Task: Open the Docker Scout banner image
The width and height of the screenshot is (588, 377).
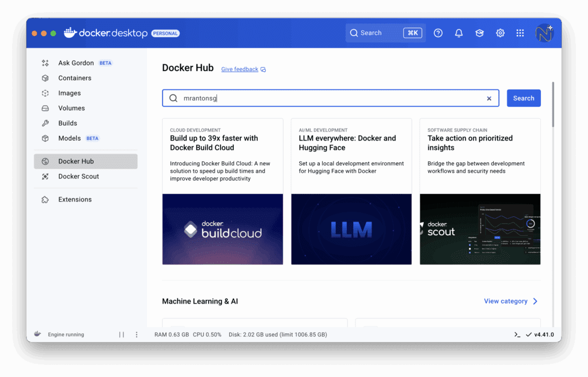Action: [x=480, y=230]
